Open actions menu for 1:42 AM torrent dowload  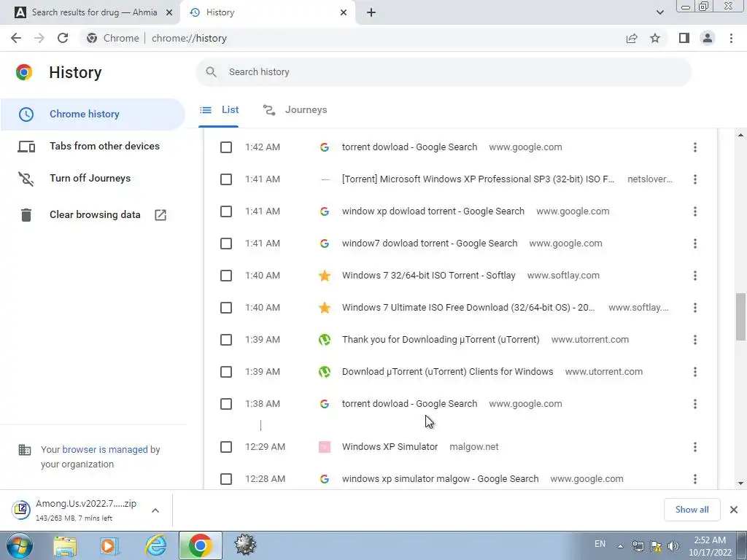point(695,147)
